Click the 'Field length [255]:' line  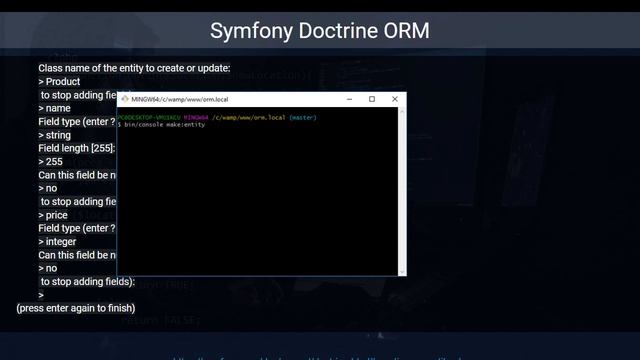(x=77, y=148)
